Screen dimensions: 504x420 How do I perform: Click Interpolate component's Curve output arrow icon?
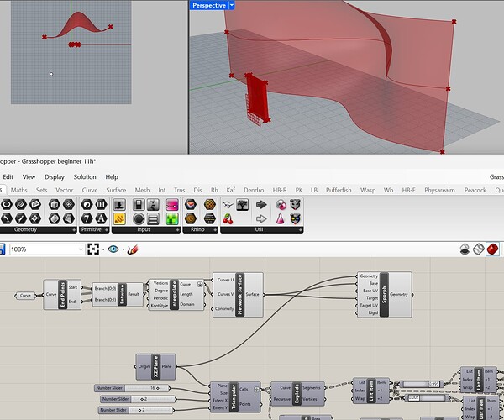coord(200,285)
